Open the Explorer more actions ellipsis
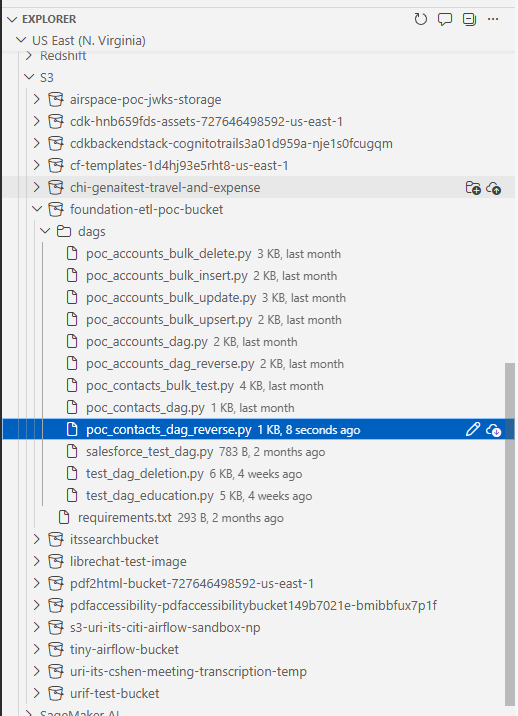Viewport: 518px width, 716px height. 493,19
